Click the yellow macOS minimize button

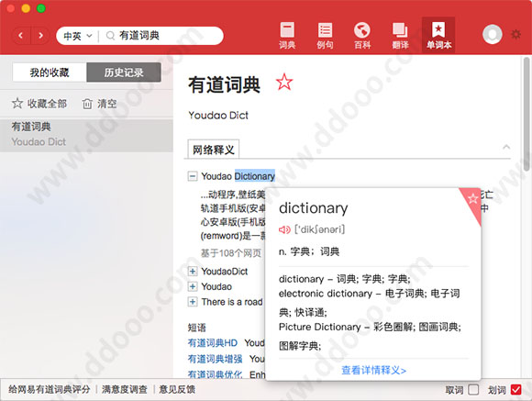point(26,8)
